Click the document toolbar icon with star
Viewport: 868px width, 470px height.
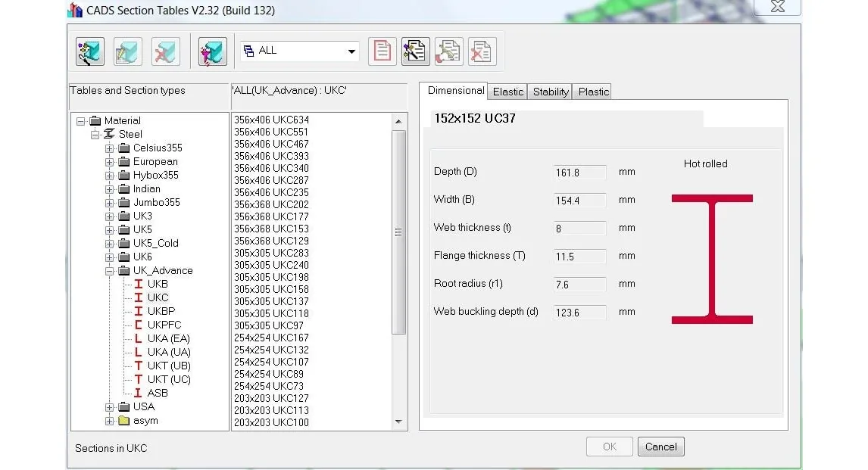point(416,51)
